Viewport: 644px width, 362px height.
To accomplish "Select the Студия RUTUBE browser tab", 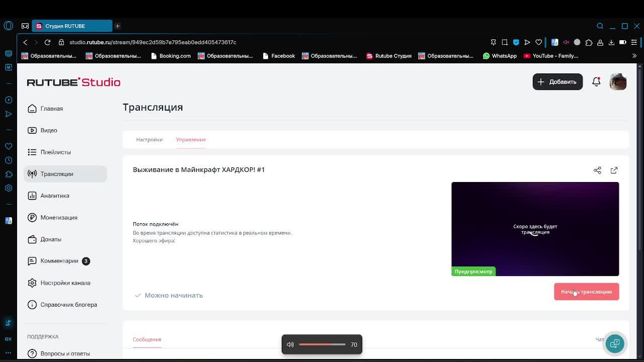I will 72,26.
